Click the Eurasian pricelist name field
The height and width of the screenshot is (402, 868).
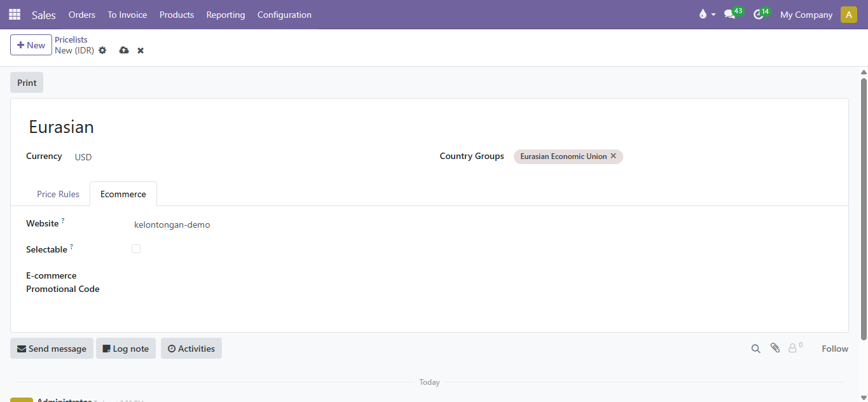191,127
